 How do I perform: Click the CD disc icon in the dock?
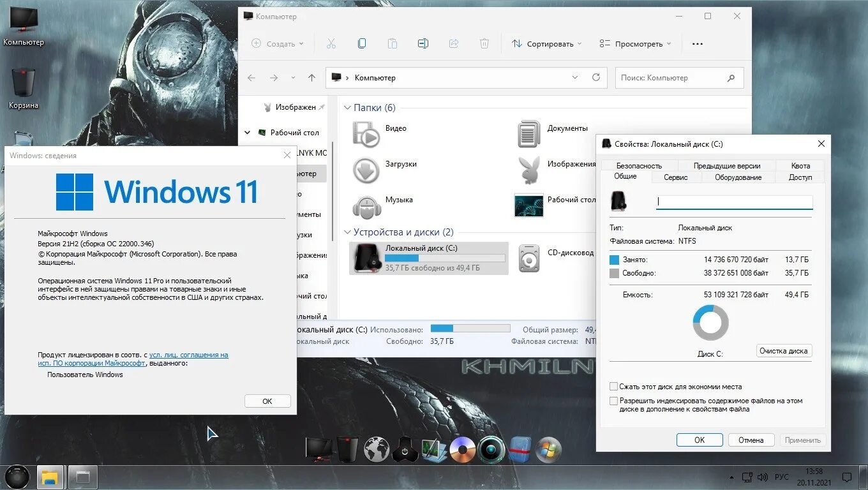pyautogui.click(x=462, y=450)
